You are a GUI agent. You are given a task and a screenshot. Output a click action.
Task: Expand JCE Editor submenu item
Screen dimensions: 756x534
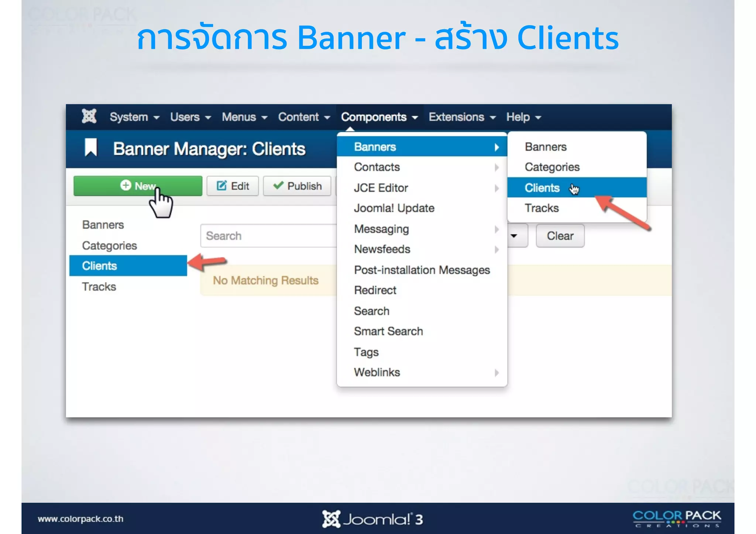click(422, 188)
